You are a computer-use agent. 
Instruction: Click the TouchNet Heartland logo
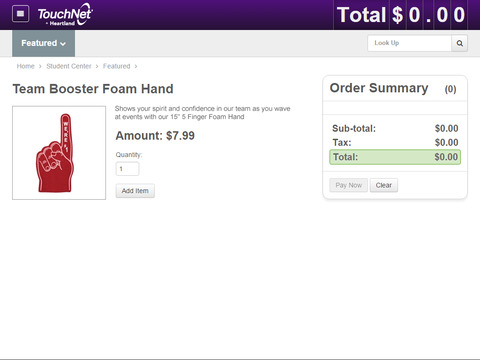[65, 15]
